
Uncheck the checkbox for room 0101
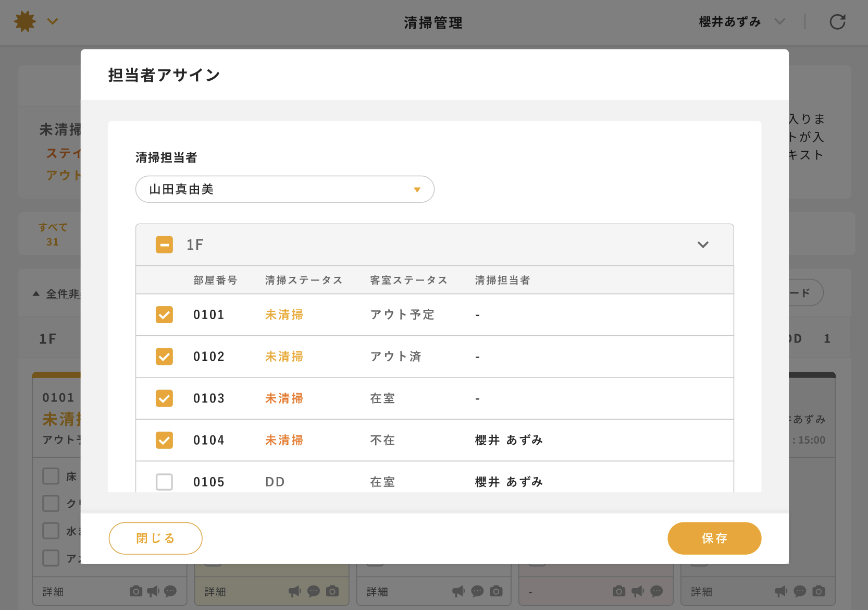(x=164, y=315)
